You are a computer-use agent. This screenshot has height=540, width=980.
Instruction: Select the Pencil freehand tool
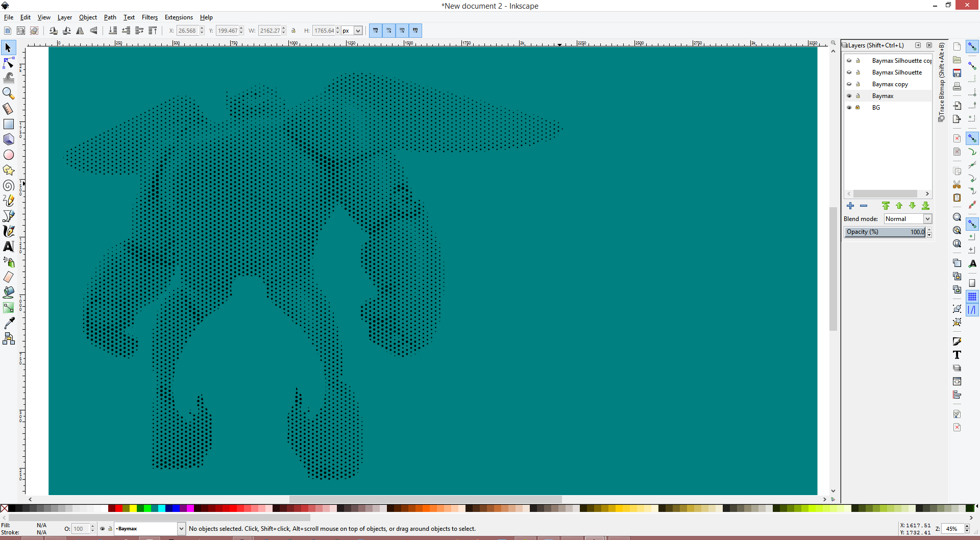8,201
